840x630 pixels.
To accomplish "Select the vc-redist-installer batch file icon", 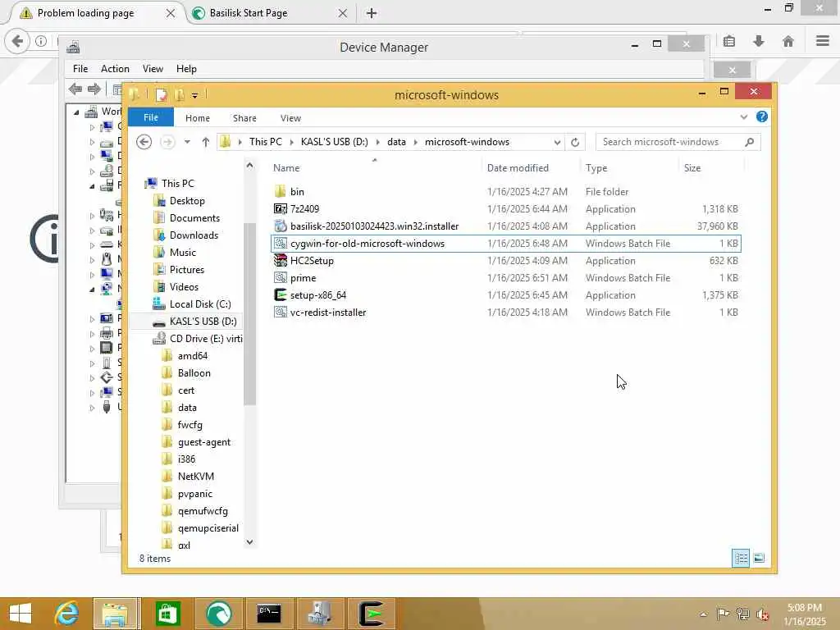I will pyautogui.click(x=280, y=312).
